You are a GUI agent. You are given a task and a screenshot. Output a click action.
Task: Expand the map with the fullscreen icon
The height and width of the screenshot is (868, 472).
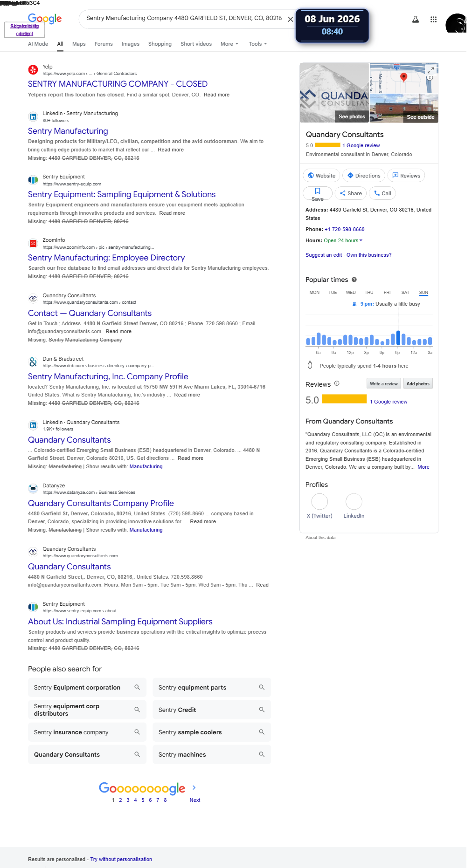(x=431, y=70)
